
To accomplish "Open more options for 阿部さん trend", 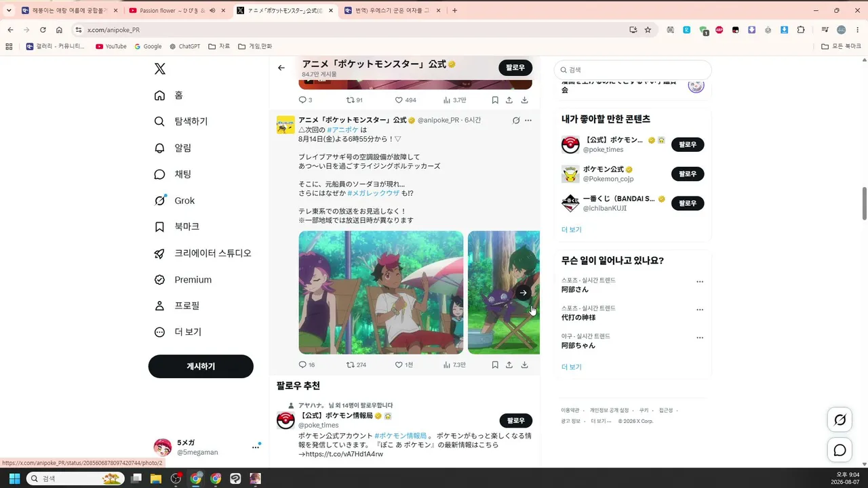I will coord(700,282).
